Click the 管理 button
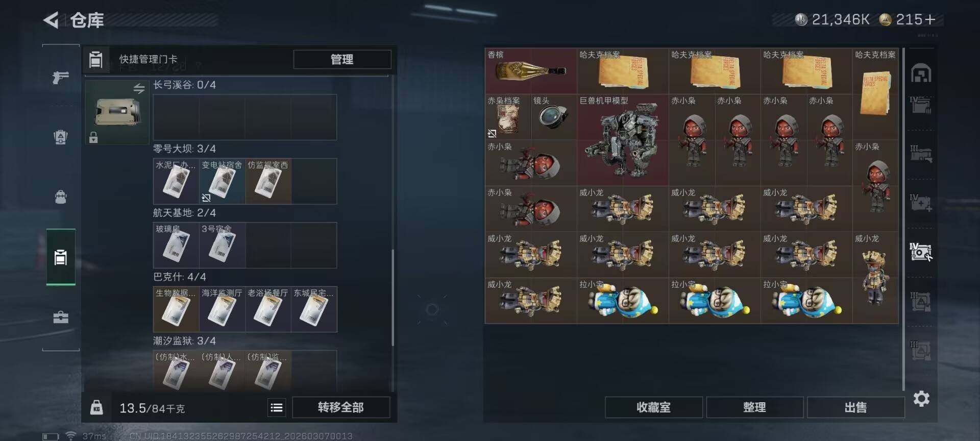Viewport: 980px width, 441px height. [x=342, y=59]
